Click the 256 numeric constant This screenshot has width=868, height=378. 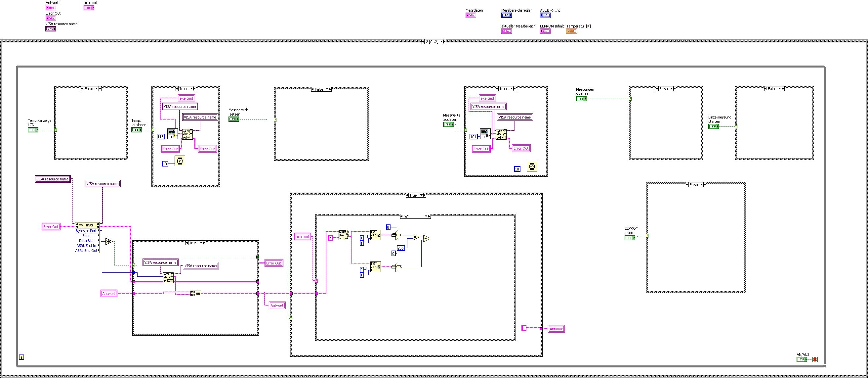[x=400, y=248]
